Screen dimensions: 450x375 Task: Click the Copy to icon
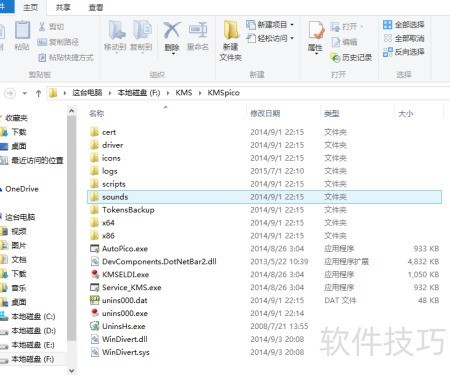pyautogui.click(x=142, y=30)
